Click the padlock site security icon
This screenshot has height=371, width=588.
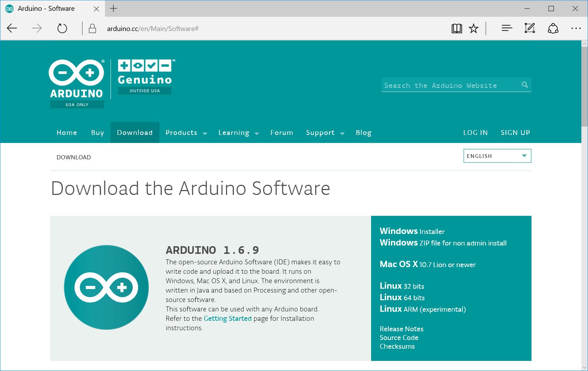[x=92, y=29]
